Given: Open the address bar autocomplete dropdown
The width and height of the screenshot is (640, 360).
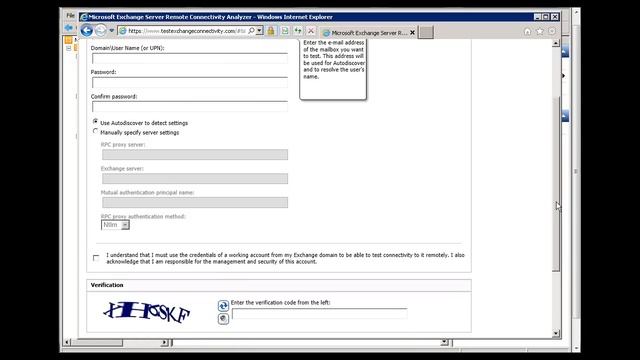Looking at the screenshot, I should click(x=259, y=31).
